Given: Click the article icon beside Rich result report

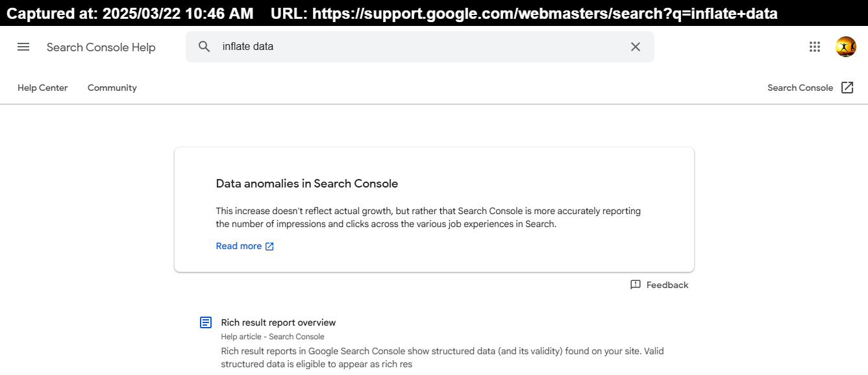Looking at the screenshot, I should 206,322.
